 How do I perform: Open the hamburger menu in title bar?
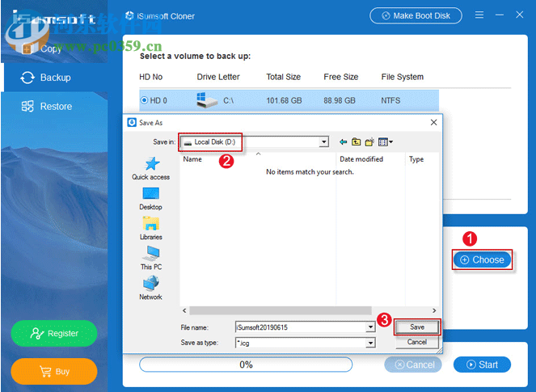479,15
